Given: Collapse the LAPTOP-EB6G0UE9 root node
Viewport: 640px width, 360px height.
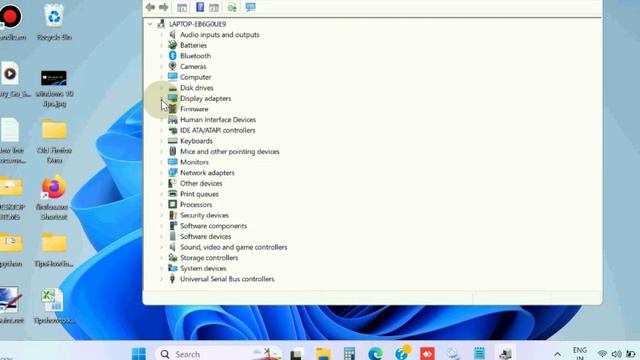Looking at the screenshot, I should click(x=150, y=24).
